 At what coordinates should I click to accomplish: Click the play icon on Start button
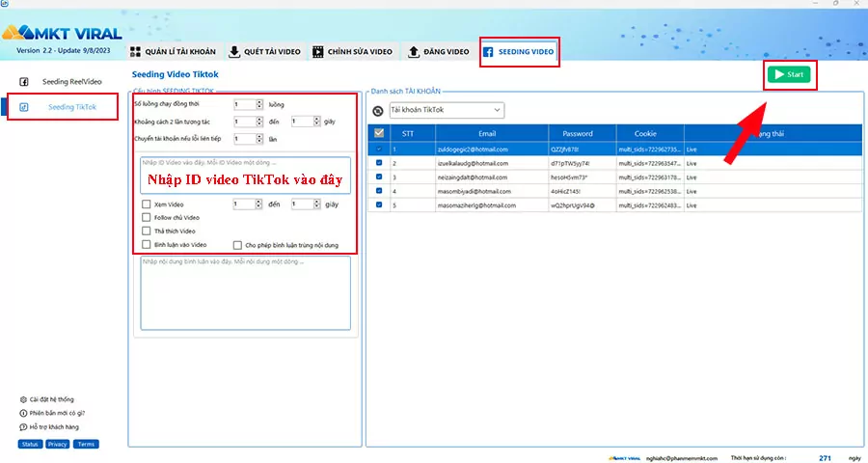[778, 74]
